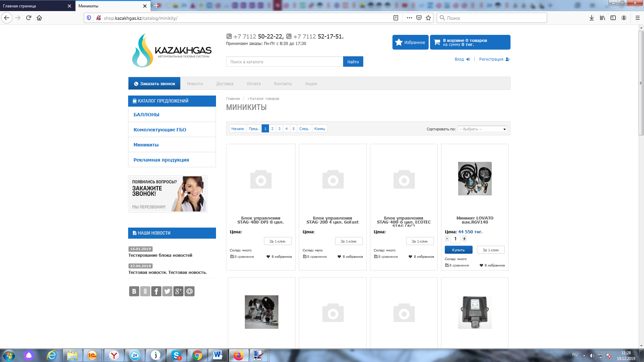
Task: Add STAG-400-6 ECOTEC block to favorites
Action: point(421,257)
